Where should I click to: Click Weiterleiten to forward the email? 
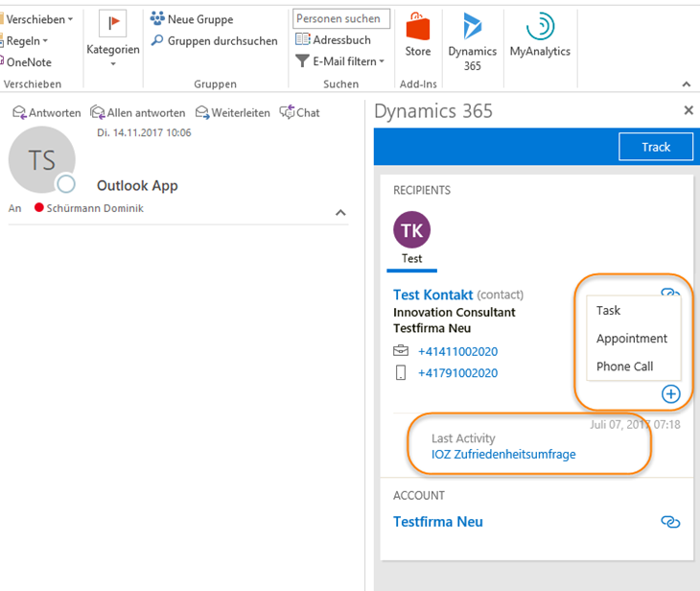(233, 112)
